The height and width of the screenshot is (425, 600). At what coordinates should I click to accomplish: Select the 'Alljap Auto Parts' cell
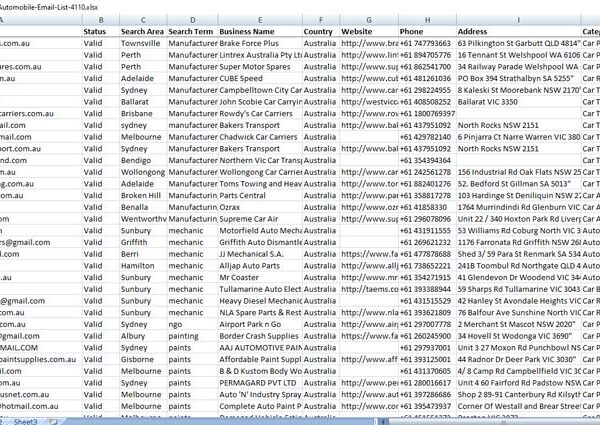(260, 266)
